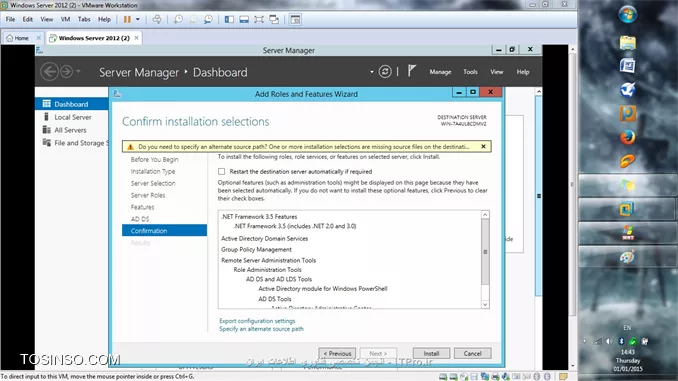Click VMware console view icon
The image size is (678, 381).
tap(295, 19)
